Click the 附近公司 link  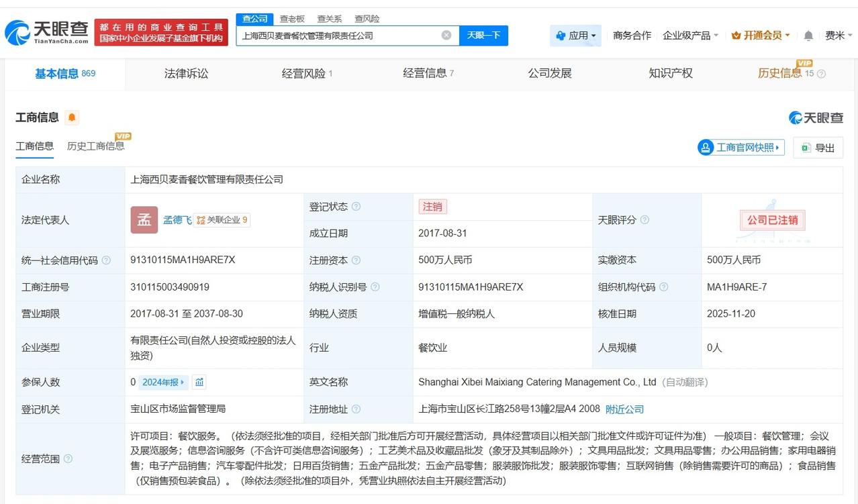pos(624,409)
